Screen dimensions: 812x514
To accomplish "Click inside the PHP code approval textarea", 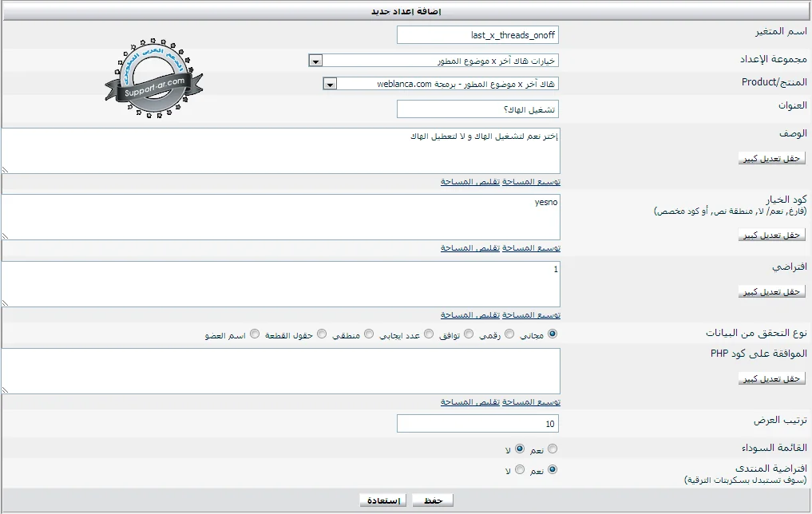I will coord(281,371).
